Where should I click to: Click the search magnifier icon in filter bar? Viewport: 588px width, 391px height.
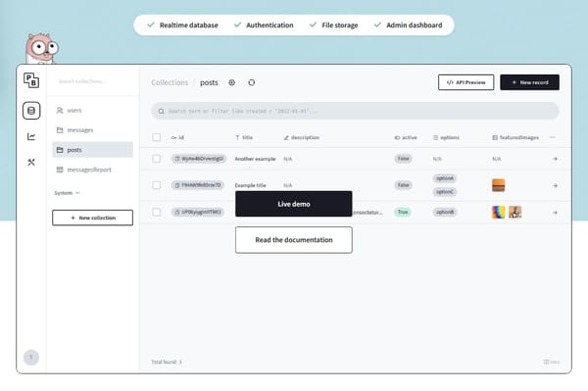pos(162,112)
